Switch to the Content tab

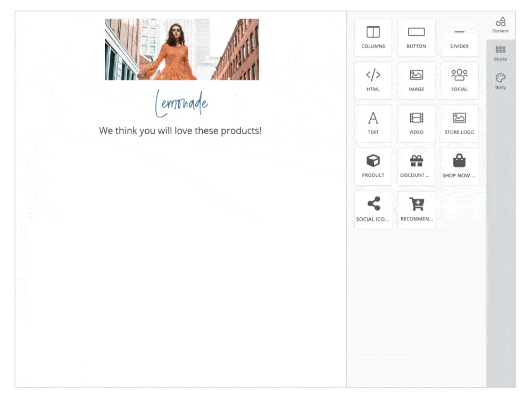point(500,24)
